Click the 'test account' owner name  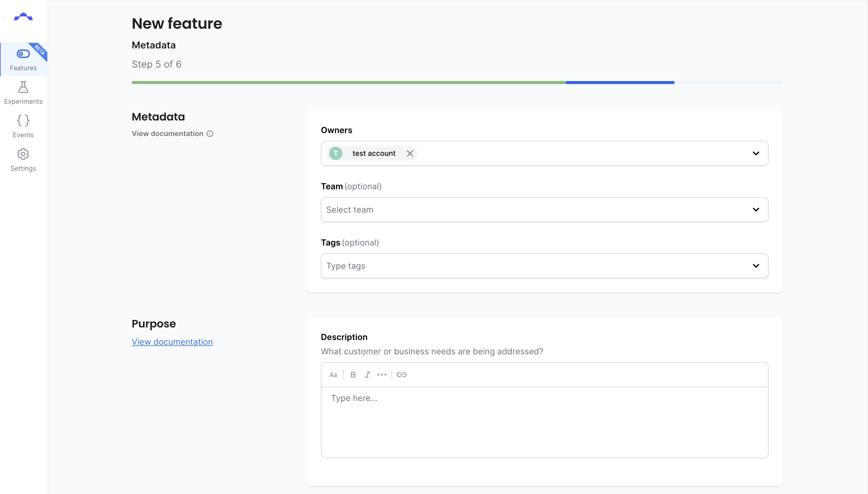pos(374,153)
